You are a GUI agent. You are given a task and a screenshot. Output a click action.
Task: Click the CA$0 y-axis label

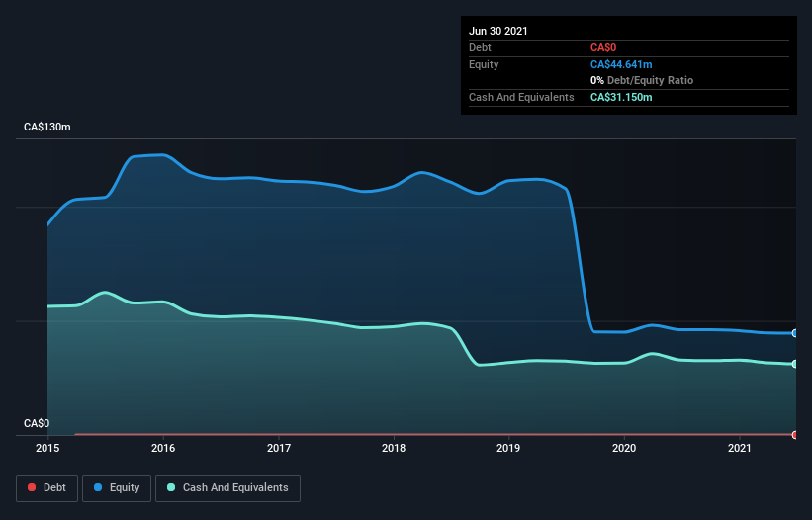[x=37, y=423]
